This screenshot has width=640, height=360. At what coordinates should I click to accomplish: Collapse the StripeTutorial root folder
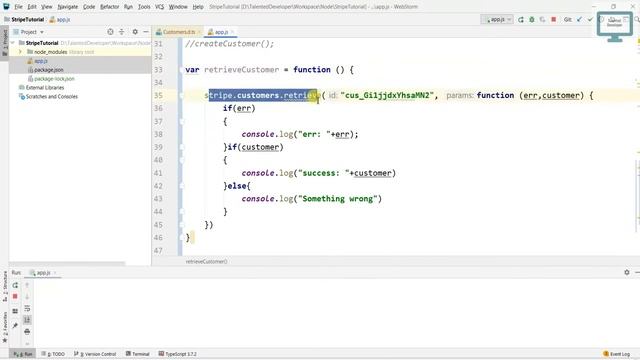tap(13, 43)
